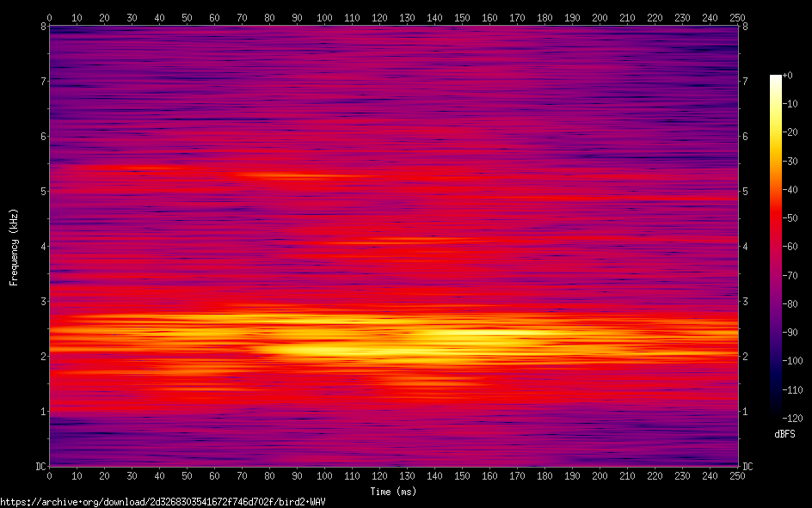Click the white top of the color scale bar
Viewport: 812px width, 508px height.
point(776,79)
